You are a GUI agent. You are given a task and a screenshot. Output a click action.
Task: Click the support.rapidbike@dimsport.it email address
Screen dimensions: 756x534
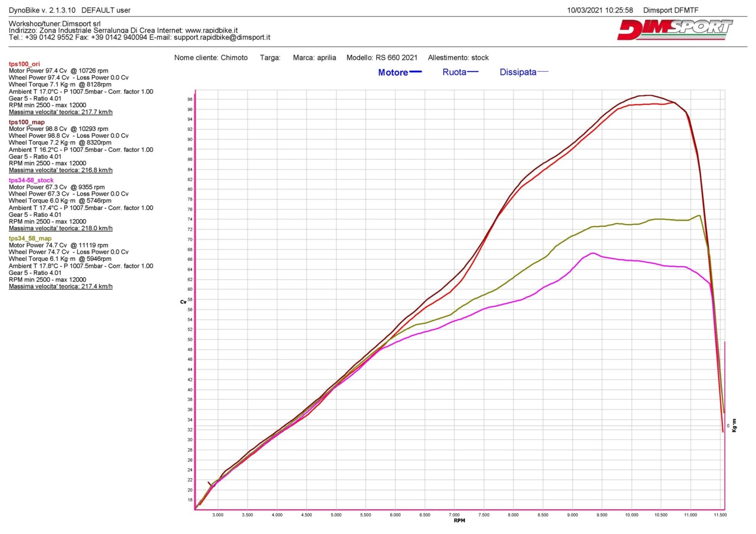[222, 37]
